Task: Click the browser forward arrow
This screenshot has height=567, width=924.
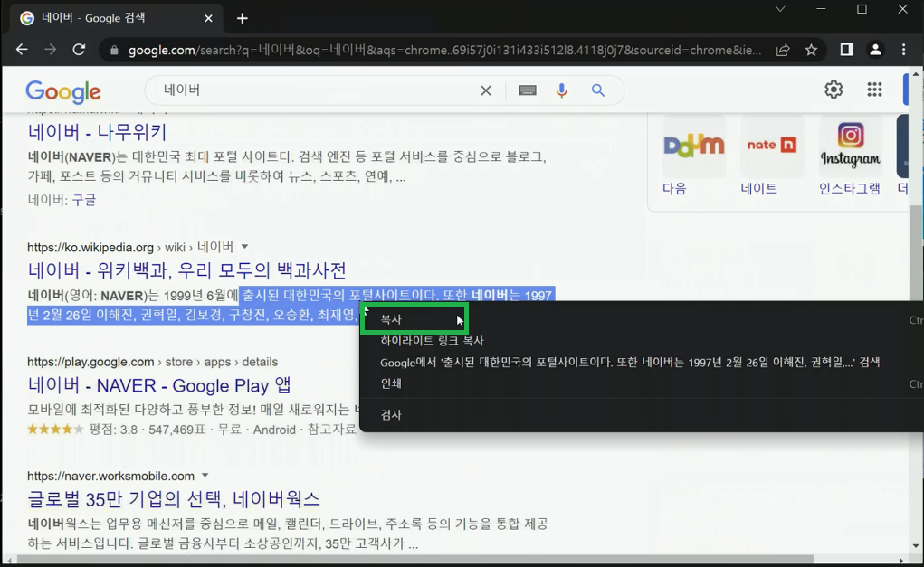Action: (50, 50)
